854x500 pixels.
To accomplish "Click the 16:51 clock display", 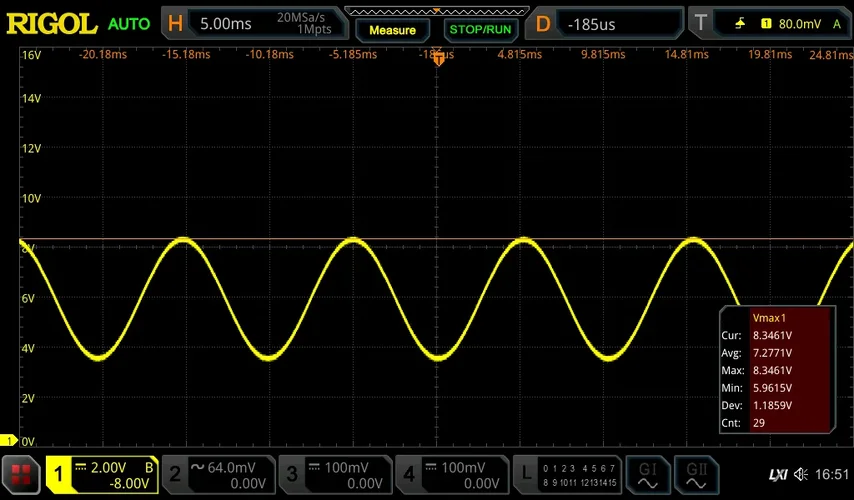I will pyautogui.click(x=832, y=474).
